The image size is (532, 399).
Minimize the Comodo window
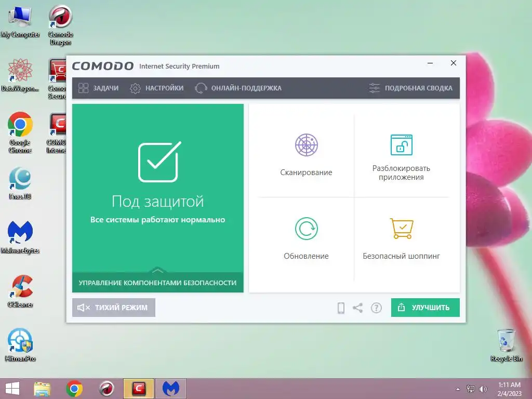pos(430,63)
